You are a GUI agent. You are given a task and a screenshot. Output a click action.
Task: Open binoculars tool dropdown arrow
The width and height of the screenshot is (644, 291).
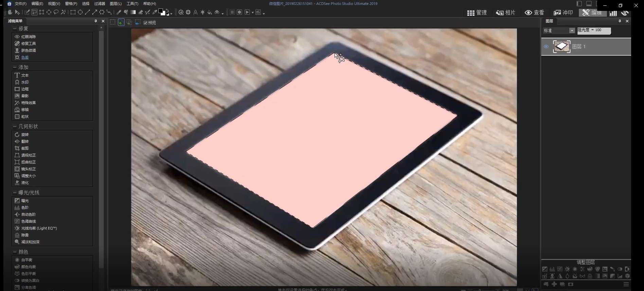[222, 14]
